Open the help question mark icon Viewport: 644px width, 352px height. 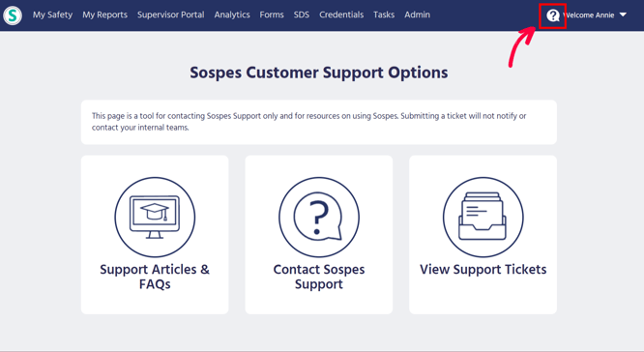553,15
